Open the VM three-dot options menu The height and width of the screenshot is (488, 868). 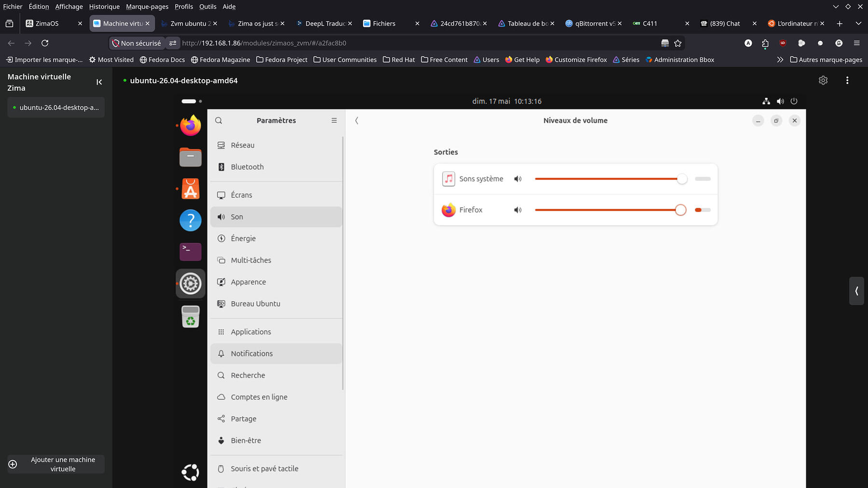coord(847,81)
